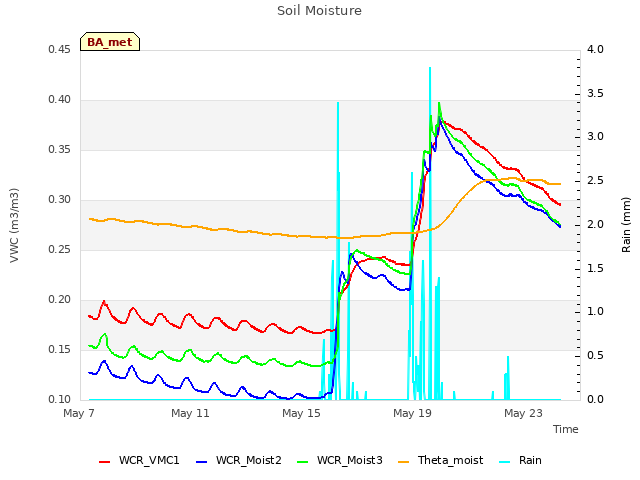Click the May 15 tick label

(301, 413)
